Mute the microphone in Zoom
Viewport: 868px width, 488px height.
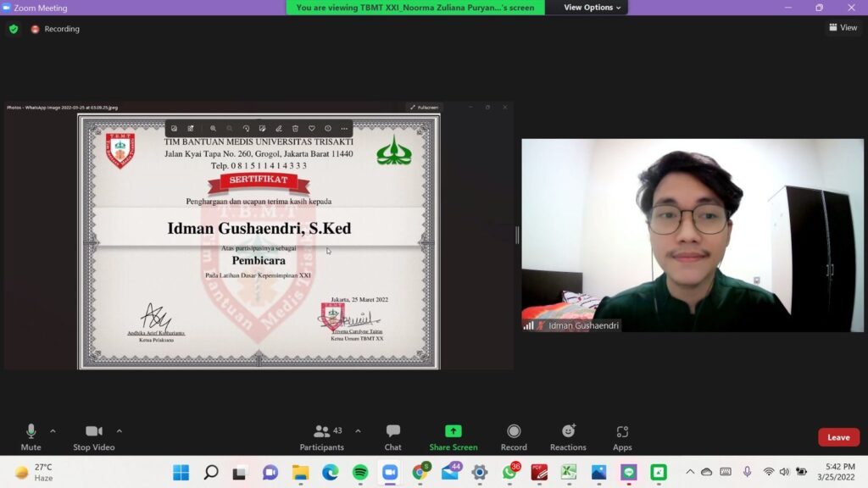click(31, 436)
